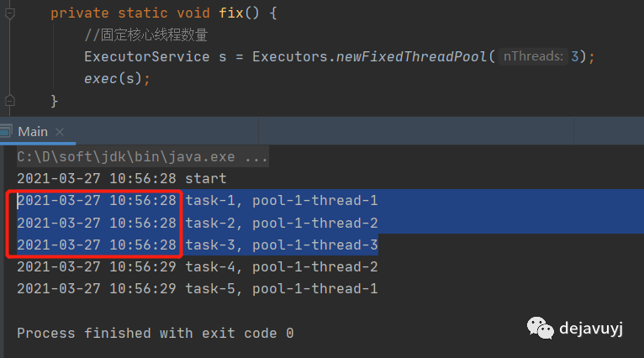Click the newFixedThreadPool method call
Viewport: 644px width, 358px height.
pos(411,57)
